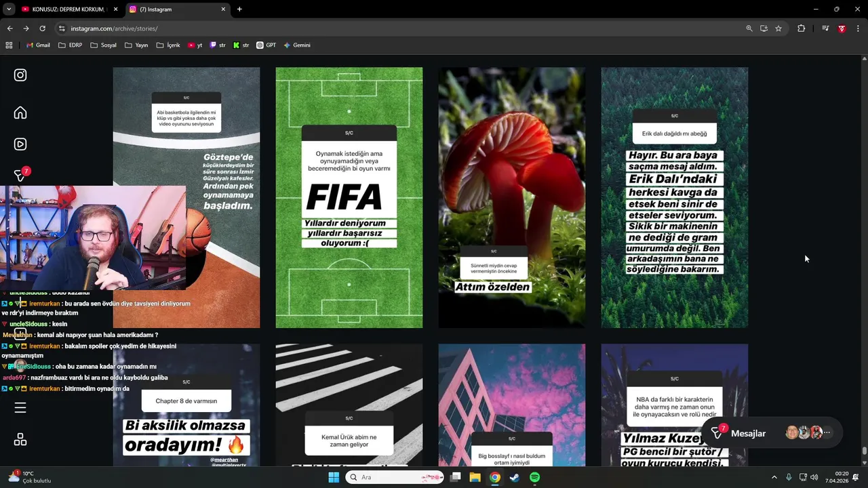The height and width of the screenshot is (488, 868).
Task: Bookmark this page with star icon
Action: 778,28
